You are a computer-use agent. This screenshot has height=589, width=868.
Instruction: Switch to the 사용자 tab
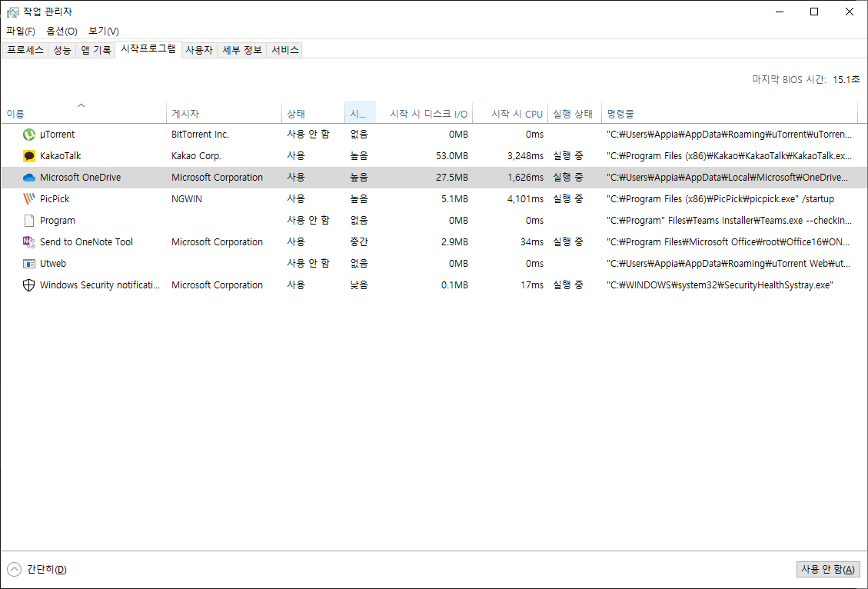click(x=199, y=50)
